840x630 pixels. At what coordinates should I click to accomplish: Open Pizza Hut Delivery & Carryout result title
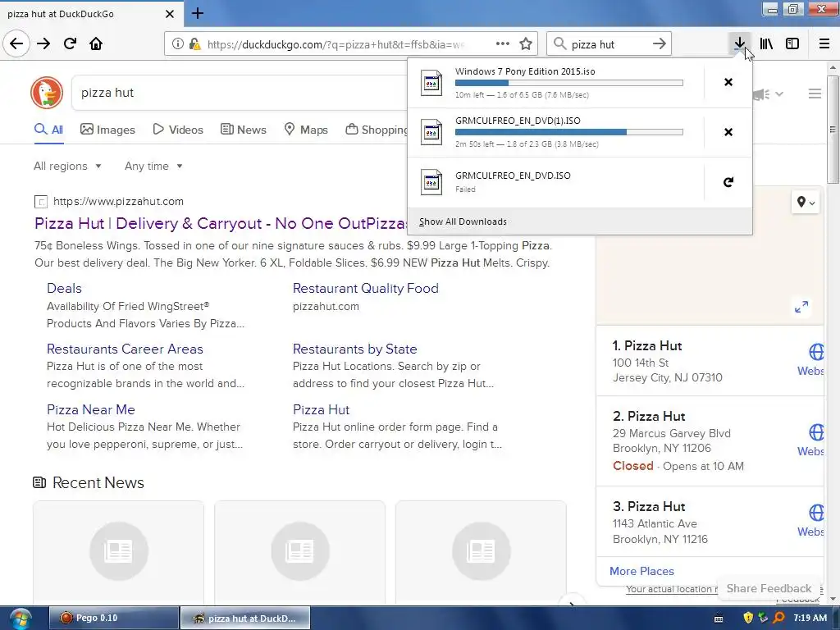[221, 223]
